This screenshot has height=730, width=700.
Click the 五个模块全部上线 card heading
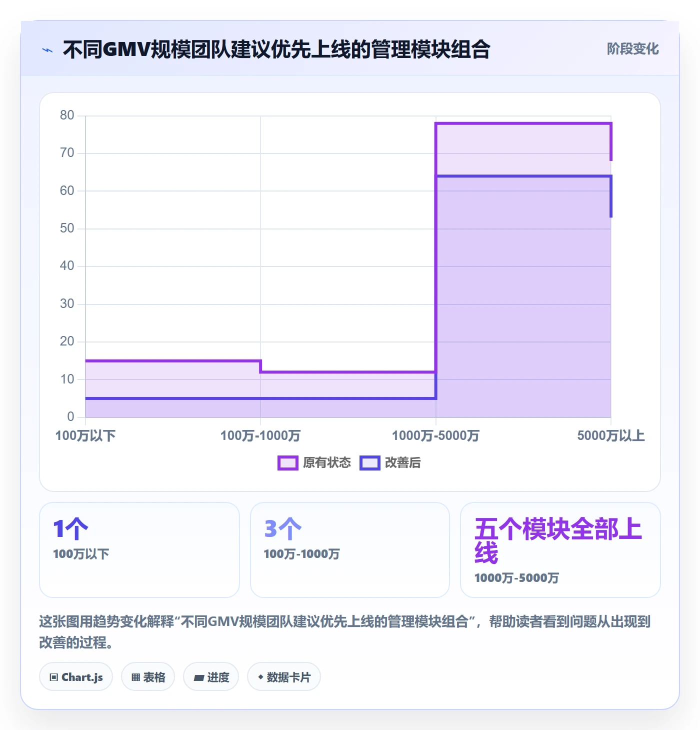558,541
